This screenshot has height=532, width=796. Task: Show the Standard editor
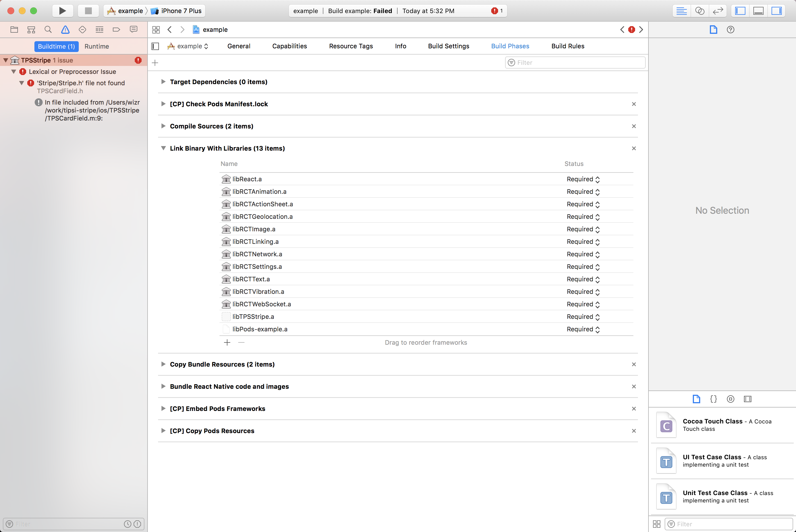[x=681, y=11]
